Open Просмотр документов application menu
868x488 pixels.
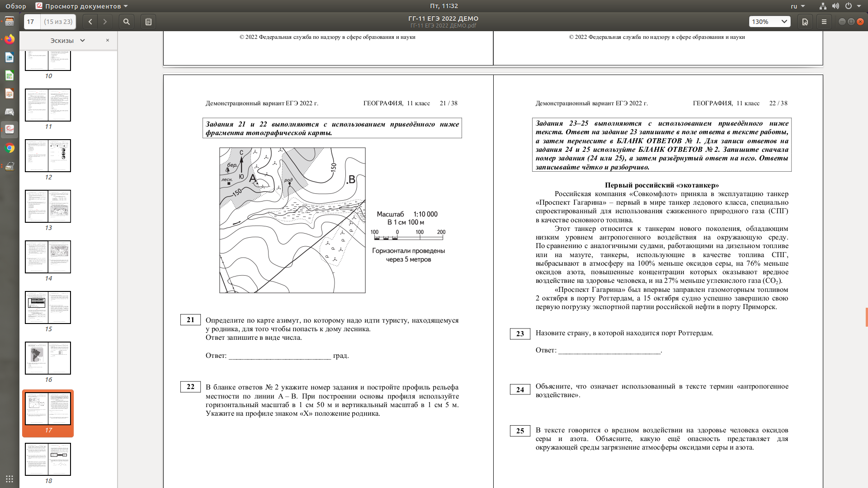(x=82, y=6)
